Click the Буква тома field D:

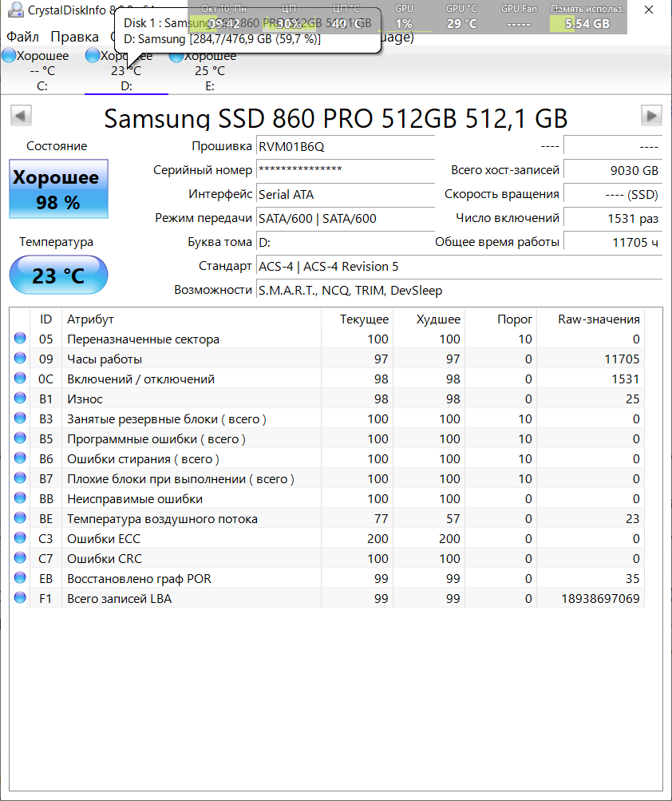[346, 242]
